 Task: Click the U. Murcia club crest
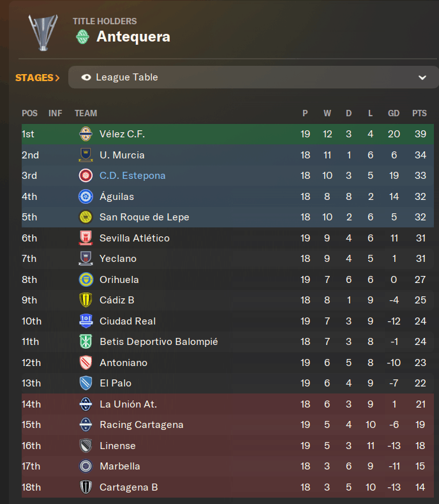pos(86,155)
